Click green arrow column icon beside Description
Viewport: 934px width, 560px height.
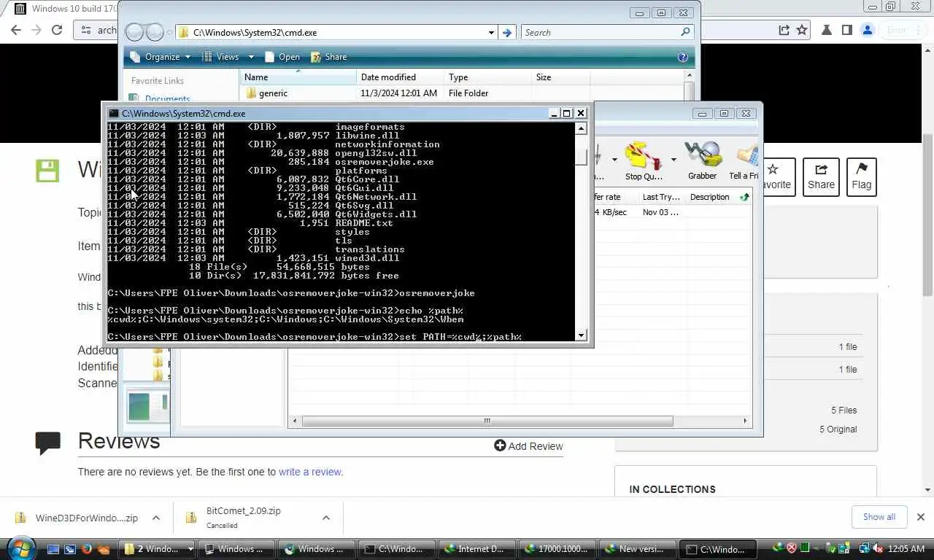coord(744,197)
